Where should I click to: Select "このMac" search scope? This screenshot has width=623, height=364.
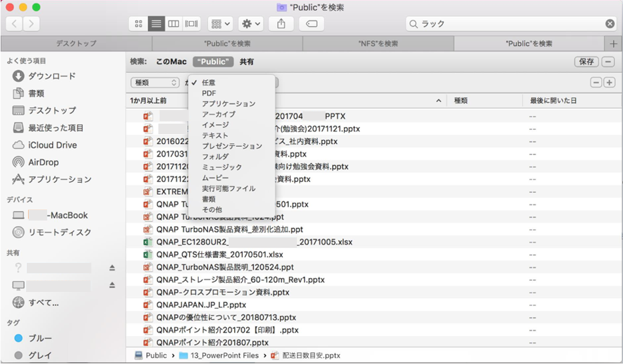click(171, 62)
